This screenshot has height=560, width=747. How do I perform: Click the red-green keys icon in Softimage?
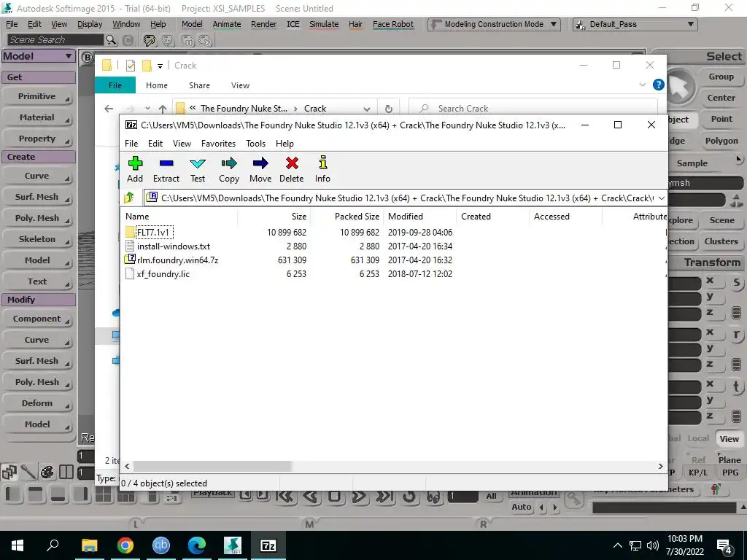point(716,489)
